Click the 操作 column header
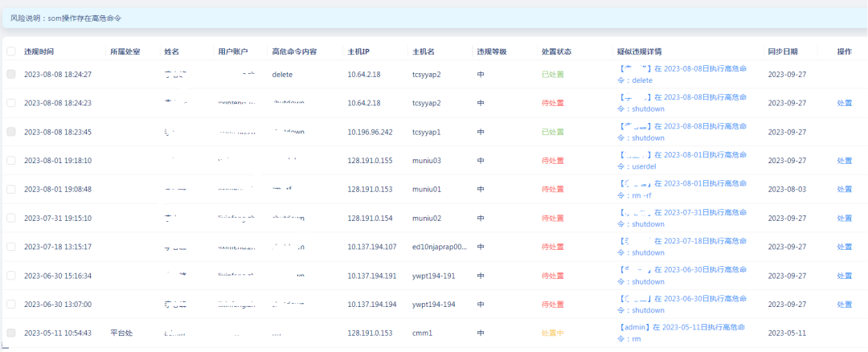 point(844,51)
